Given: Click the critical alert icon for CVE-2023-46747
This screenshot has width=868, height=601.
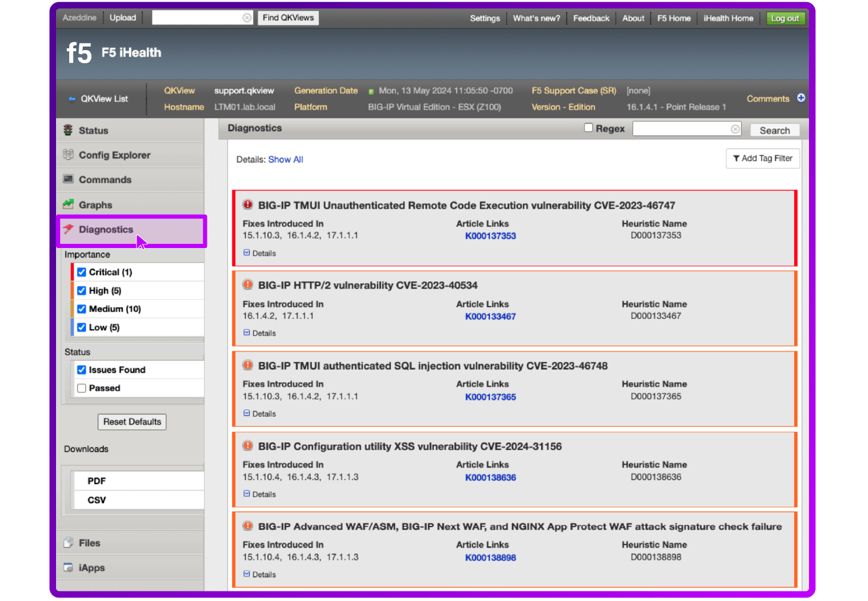Looking at the screenshot, I should point(247,205).
